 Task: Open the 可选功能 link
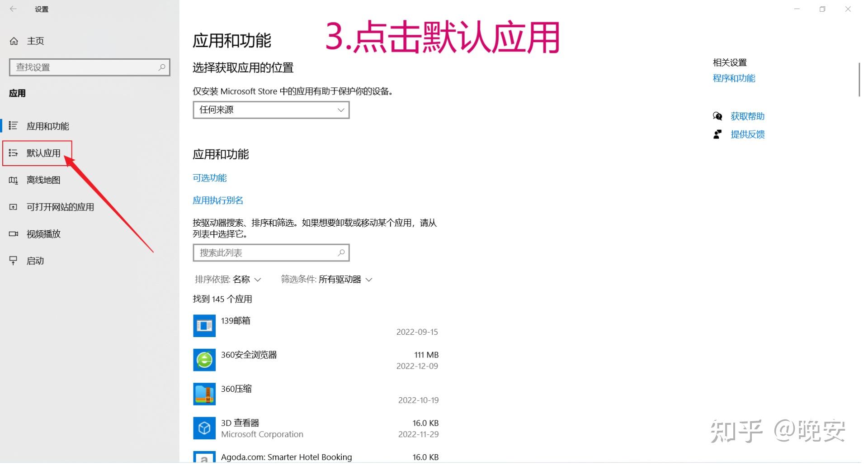pos(209,177)
